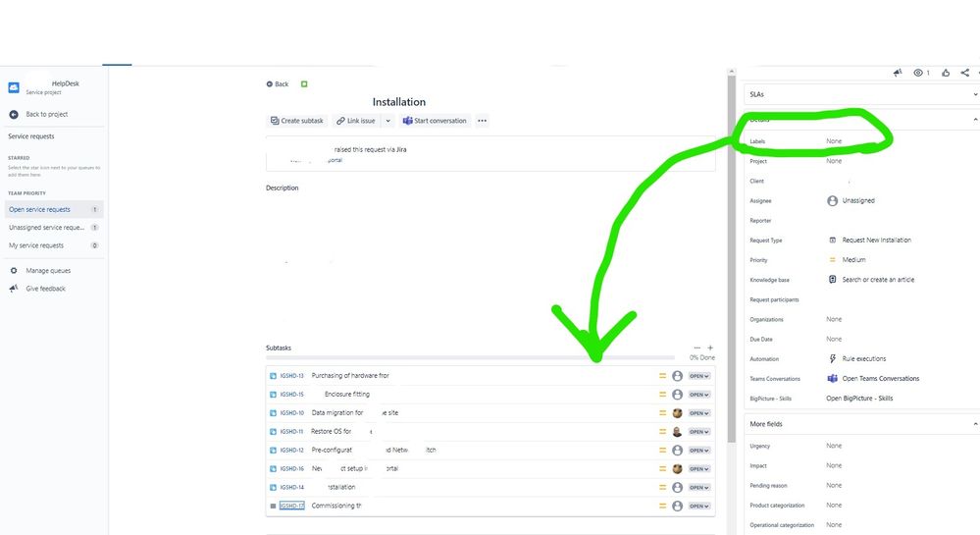The image size is (980, 535).
Task: Click the Unassigned avatar icon in Assignee field
Action: (x=832, y=201)
